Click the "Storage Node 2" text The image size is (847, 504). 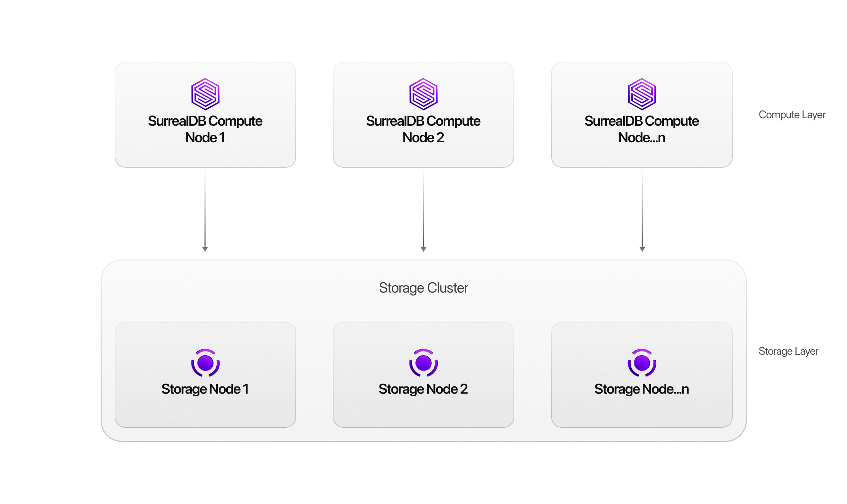423,389
